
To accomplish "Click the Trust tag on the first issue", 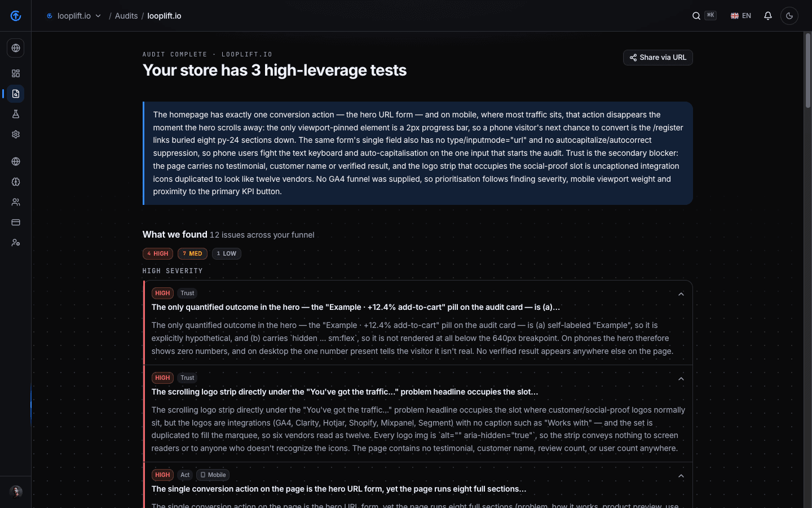I will pyautogui.click(x=187, y=293).
